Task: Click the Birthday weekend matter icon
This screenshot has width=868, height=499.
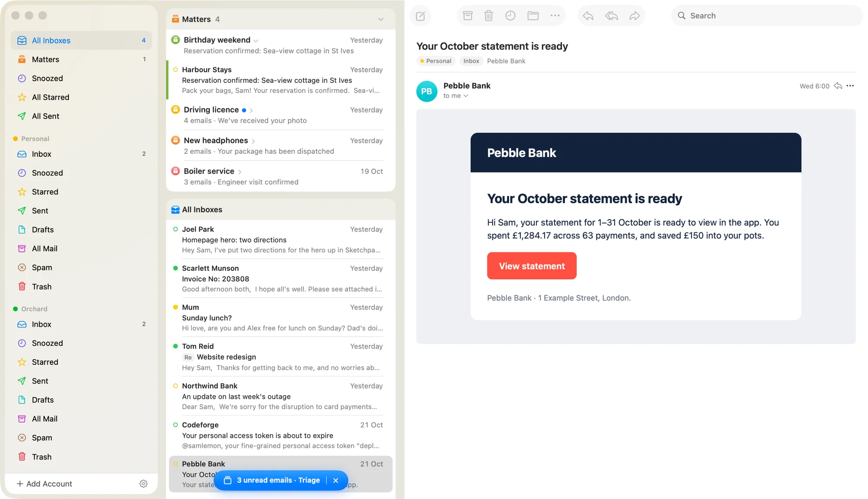Action: coord(175,40)
